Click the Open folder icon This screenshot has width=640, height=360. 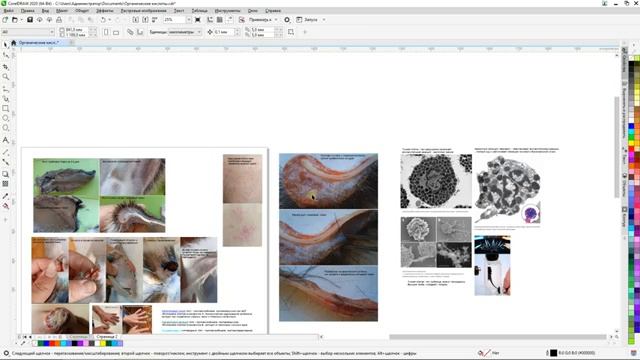pyautogui.click(x=15, y=20)
